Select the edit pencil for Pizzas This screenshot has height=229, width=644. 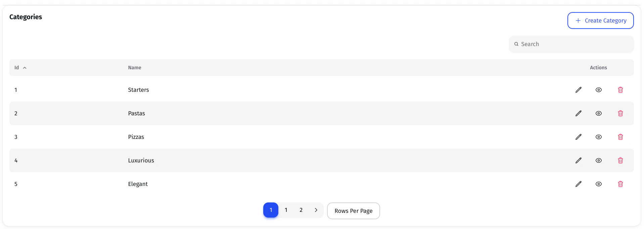(578, 137)
